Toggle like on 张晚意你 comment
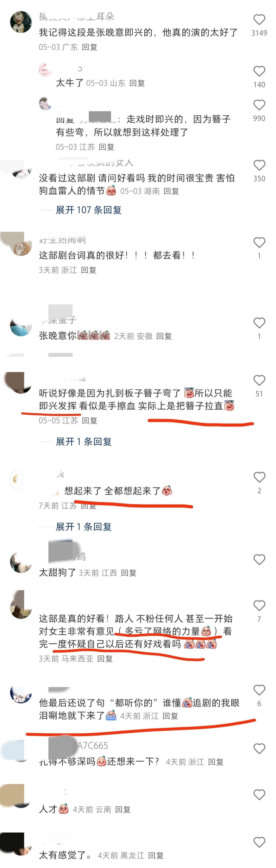This screenshot has width=276, height=868. point(259,323)
